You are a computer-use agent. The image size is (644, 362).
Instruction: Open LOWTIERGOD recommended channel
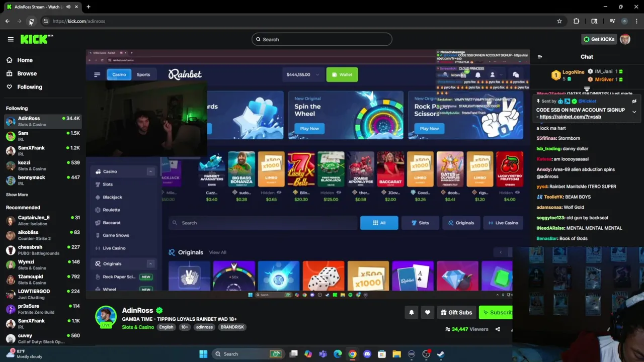pos(43,294)
